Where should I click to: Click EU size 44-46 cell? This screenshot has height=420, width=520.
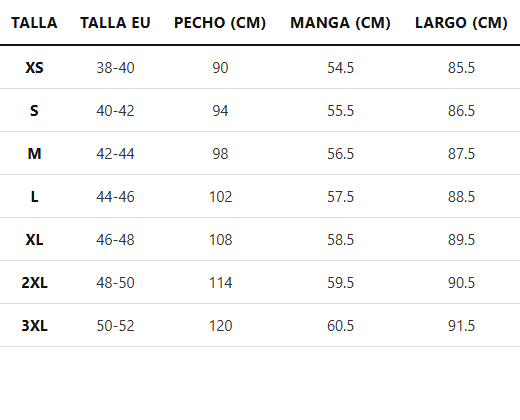(115, 197)
